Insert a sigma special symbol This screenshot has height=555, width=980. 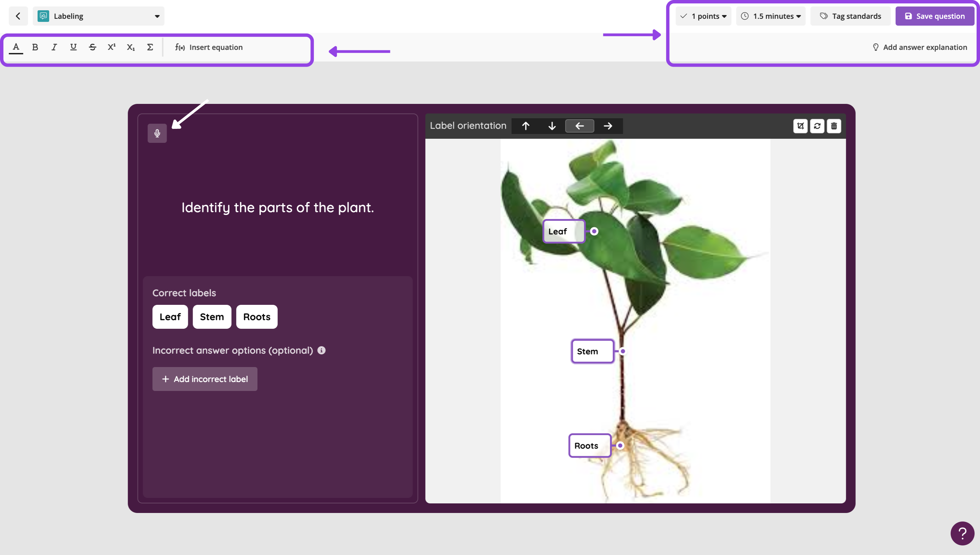(x=150, y=47)
